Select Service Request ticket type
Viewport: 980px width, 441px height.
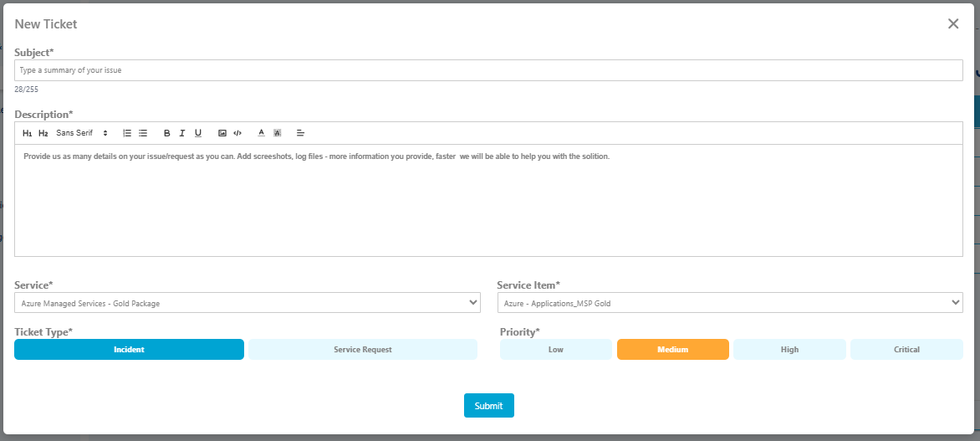point(363,350)
